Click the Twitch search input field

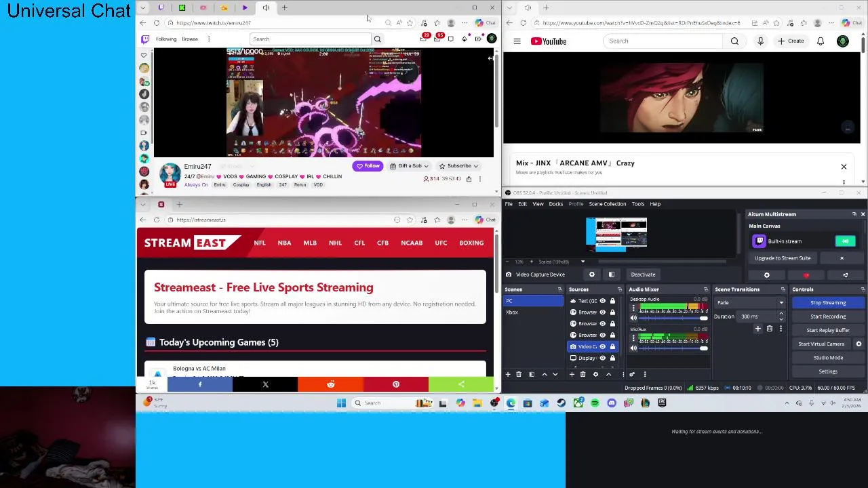point(310,39)
